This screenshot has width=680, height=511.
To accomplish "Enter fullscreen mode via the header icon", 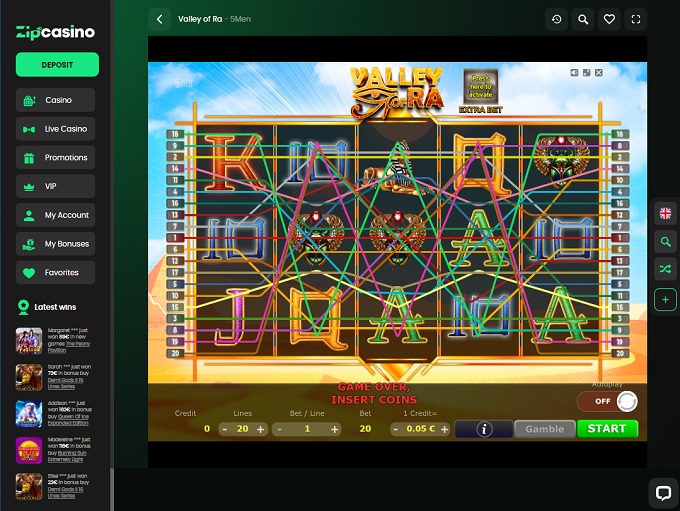I will [635, 19].
